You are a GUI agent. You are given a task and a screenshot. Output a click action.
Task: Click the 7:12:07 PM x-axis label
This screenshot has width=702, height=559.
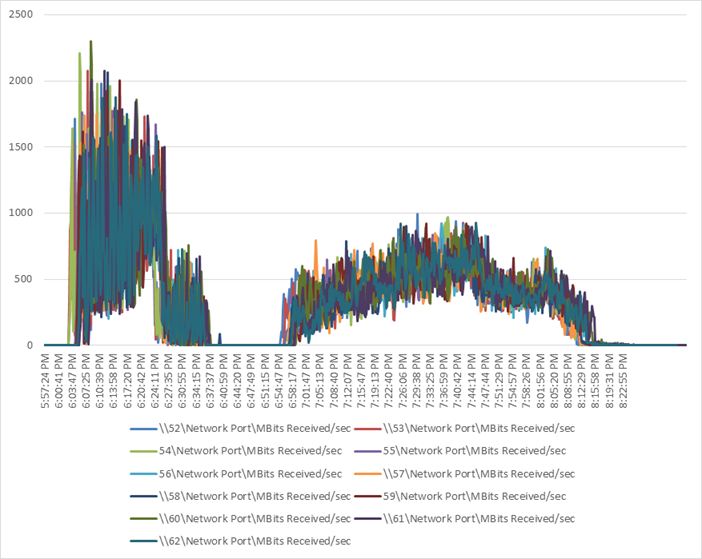347,381
